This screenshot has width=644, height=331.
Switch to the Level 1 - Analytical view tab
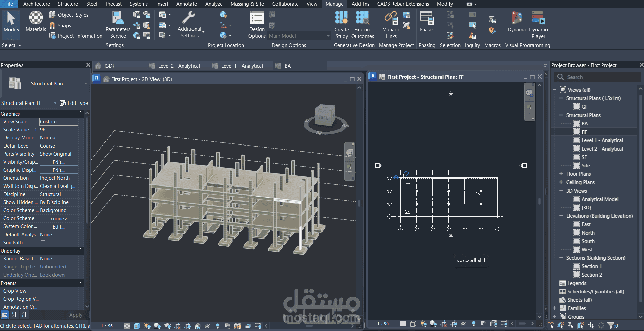tap(242, 66)
